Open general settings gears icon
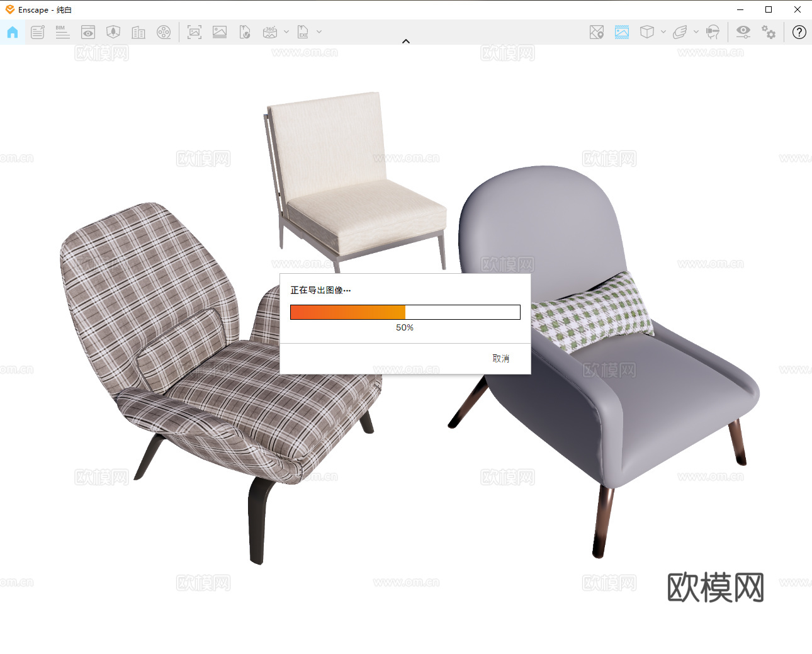812x654 pixels. 769,32
